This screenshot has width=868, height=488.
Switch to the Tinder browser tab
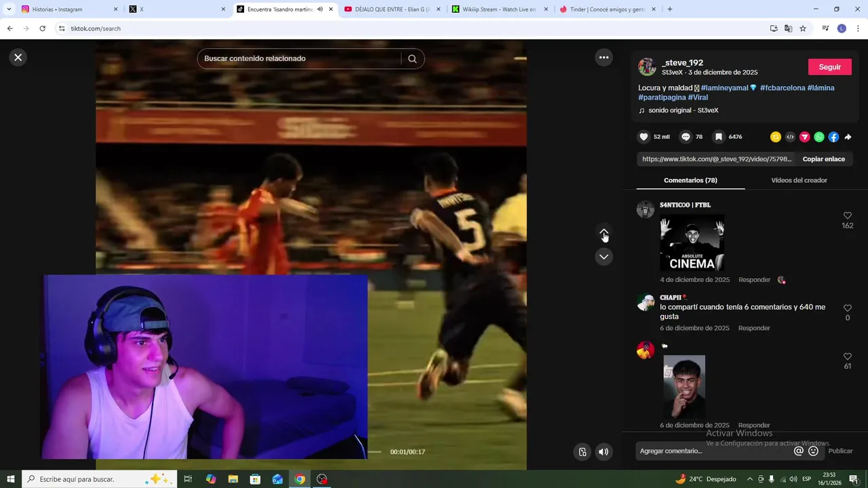(608, 9)
